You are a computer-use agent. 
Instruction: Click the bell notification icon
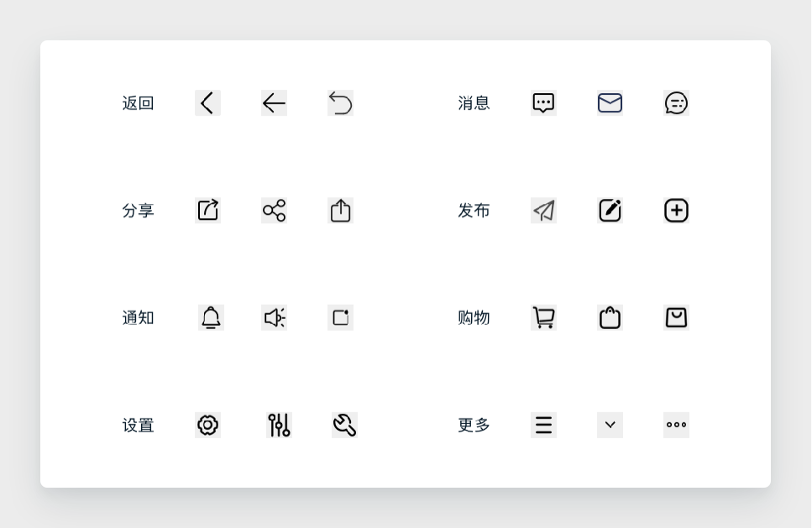[211, 318]
